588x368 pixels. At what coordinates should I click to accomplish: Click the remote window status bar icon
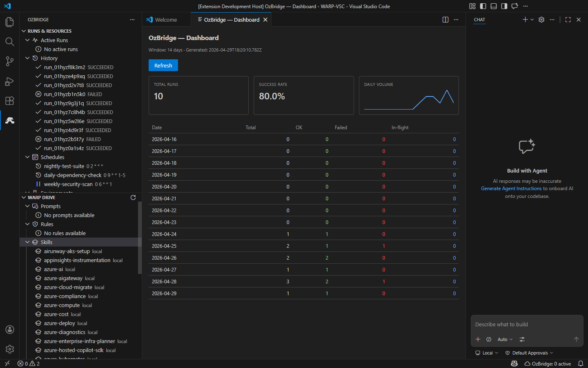pyautogui.click(x=7, y=364)
